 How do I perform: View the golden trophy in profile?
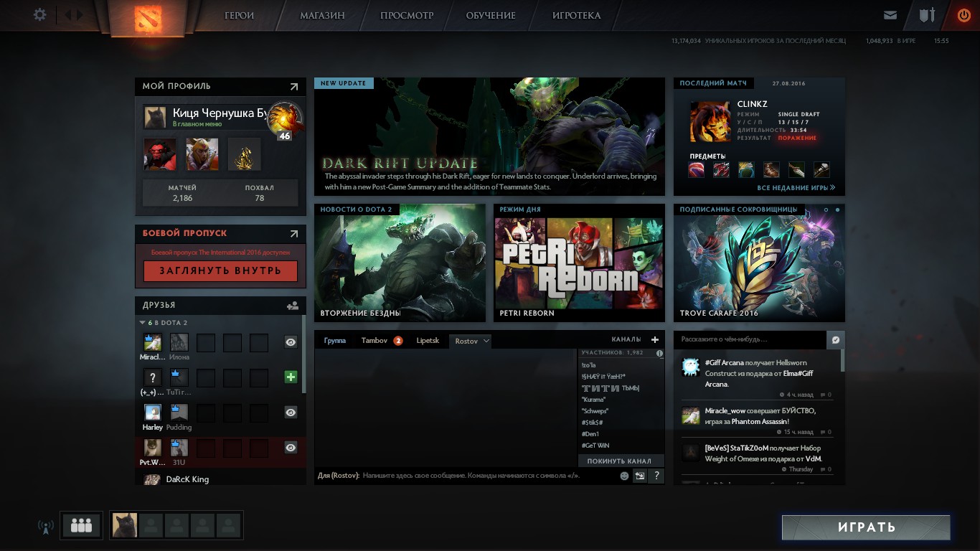(245, 154)
